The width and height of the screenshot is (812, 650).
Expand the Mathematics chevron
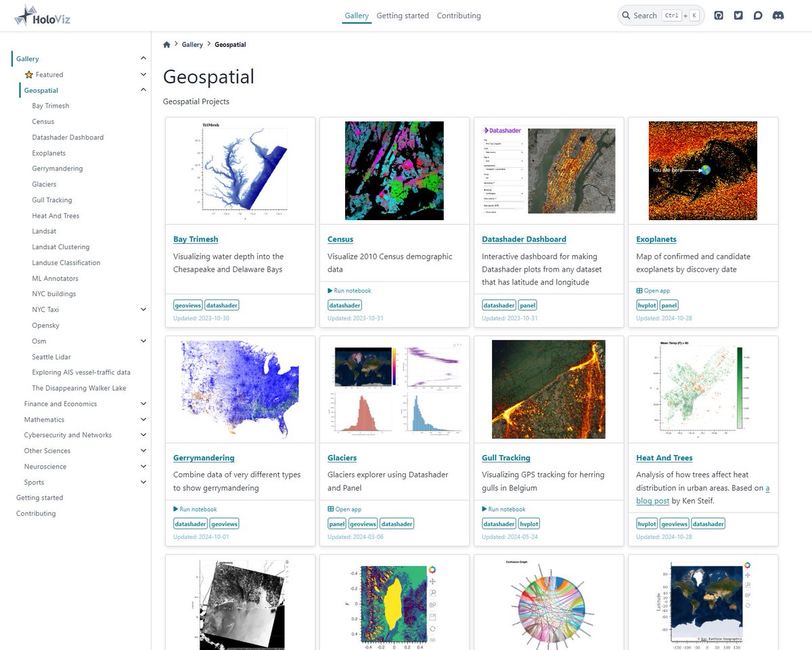click(143, 420)
